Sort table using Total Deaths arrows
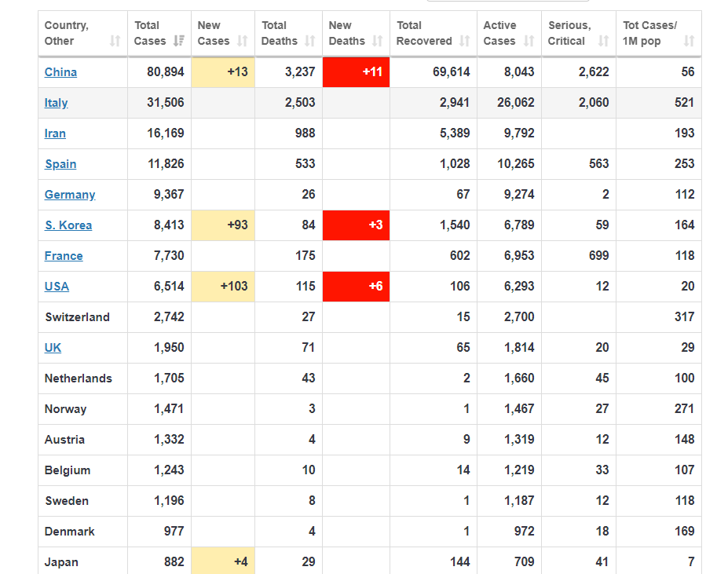The width and height of the screenshot is (728, 574). point(310,41)
